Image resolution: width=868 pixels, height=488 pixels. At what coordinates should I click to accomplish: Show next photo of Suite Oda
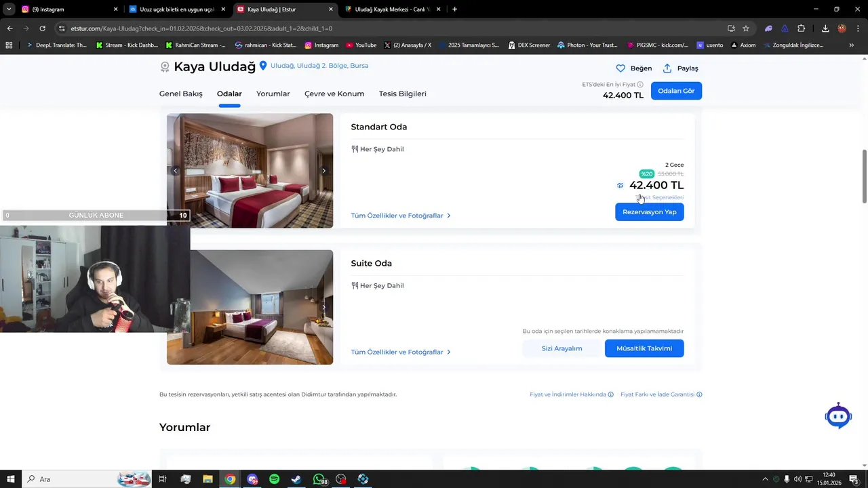tap(323, 307)
